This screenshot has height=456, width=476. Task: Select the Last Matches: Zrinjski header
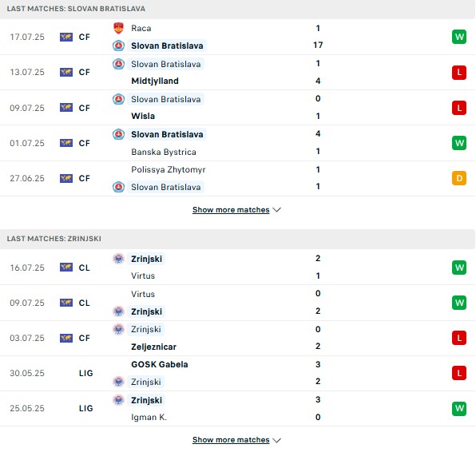pos(54,239)
